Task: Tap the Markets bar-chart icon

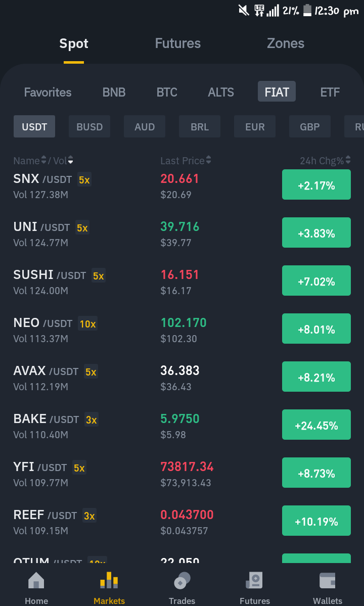Action: click(109, 580)
